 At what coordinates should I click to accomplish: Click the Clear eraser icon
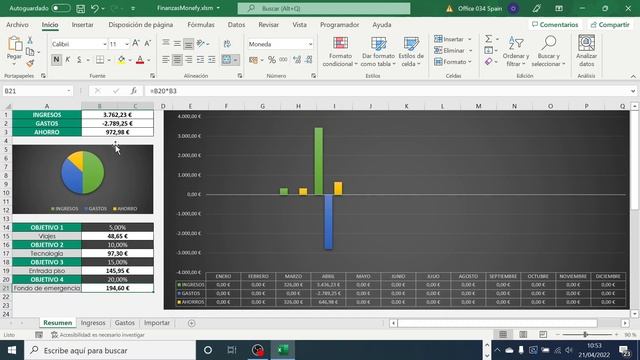[488, 62]
